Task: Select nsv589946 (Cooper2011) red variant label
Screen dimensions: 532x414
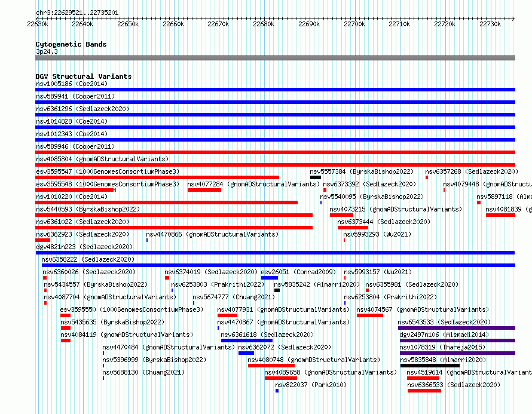Action: (75, 146)
